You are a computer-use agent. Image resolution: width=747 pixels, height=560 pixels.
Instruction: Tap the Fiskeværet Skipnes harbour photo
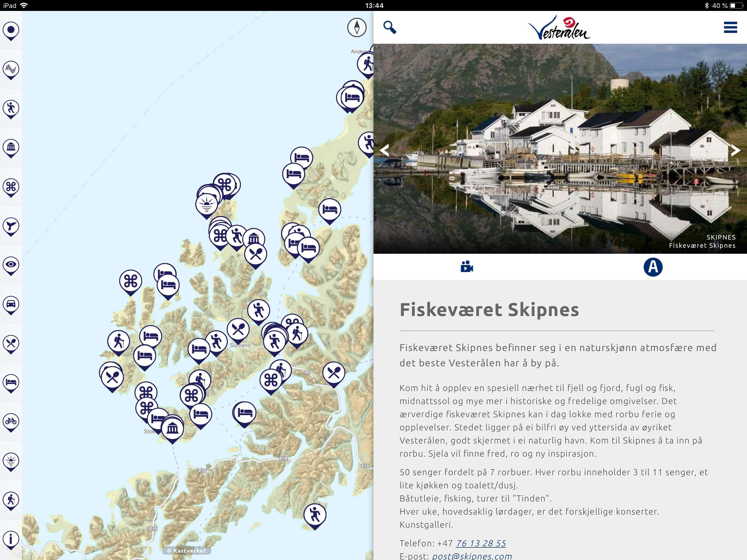(x=560, y=148)
